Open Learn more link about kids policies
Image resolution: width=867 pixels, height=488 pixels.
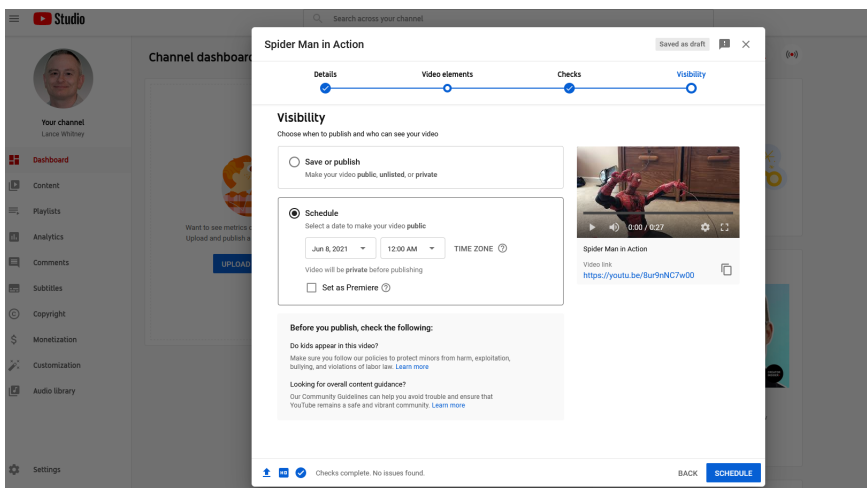pos(412,366)
